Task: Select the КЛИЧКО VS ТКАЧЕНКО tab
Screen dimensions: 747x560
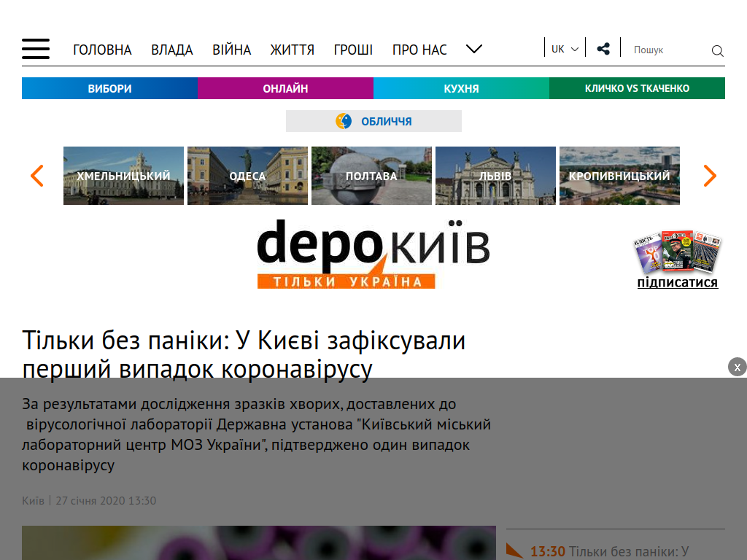Action: coord(637,88)
